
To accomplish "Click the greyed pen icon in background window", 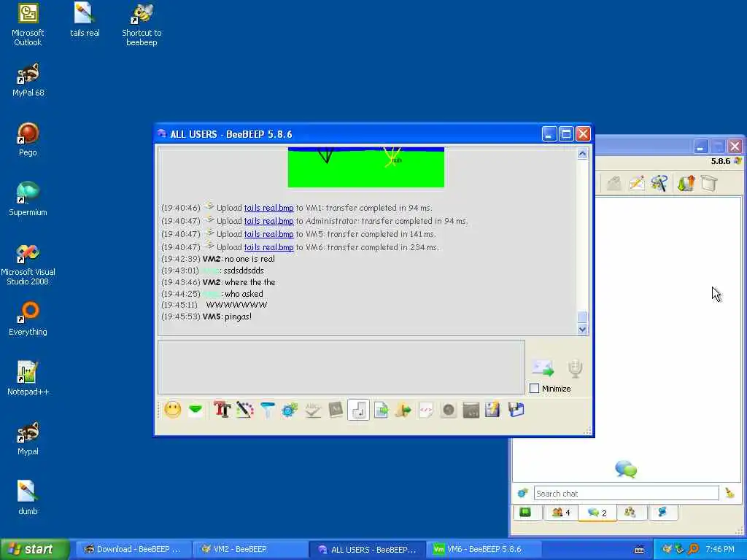I will click(614, 183).
